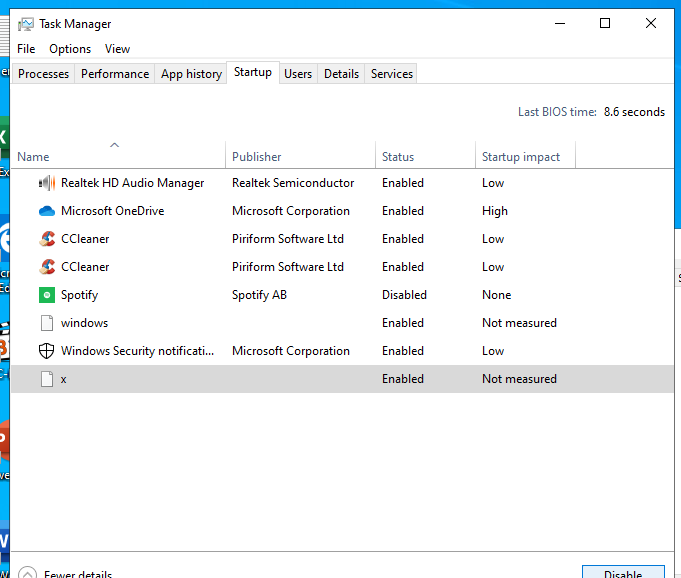
Task: Select the Realtek HD Audio Manager name
Action: [x=132, y=183]
